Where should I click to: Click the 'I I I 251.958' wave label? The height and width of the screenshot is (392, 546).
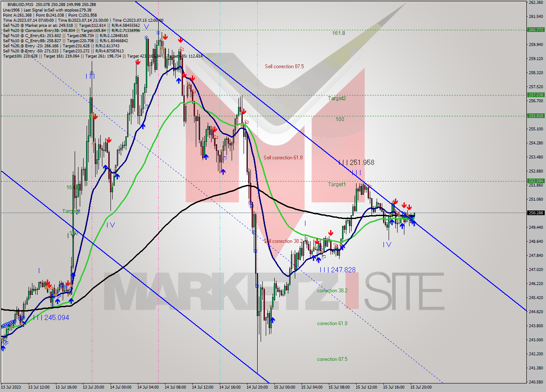(356, 162)
